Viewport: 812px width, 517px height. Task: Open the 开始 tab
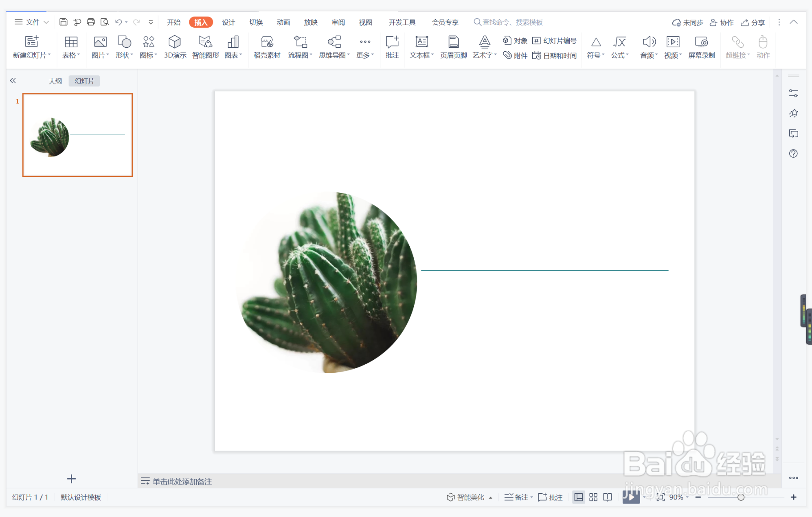(173, 22)
